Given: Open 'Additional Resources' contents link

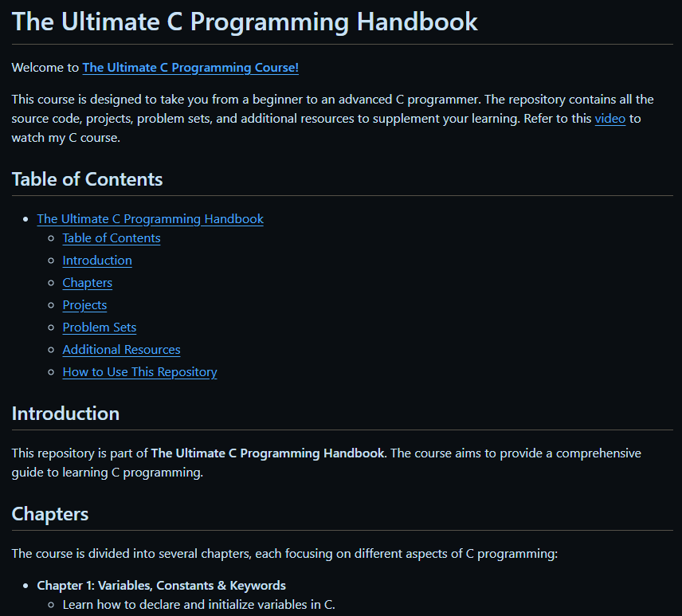Looking at the screenshot, I should tap(121, 350).
